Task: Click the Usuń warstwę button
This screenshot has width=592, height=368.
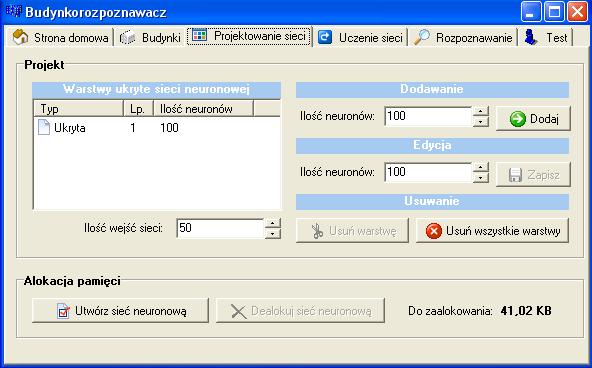Action: [352, 230]
